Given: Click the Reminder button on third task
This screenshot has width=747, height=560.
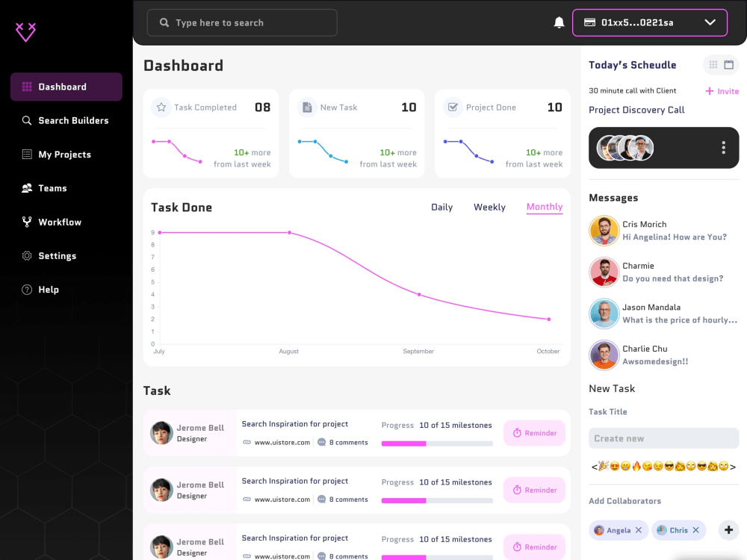Looking at the screenshot, I should pyautogui.click(x=534, y=547).
